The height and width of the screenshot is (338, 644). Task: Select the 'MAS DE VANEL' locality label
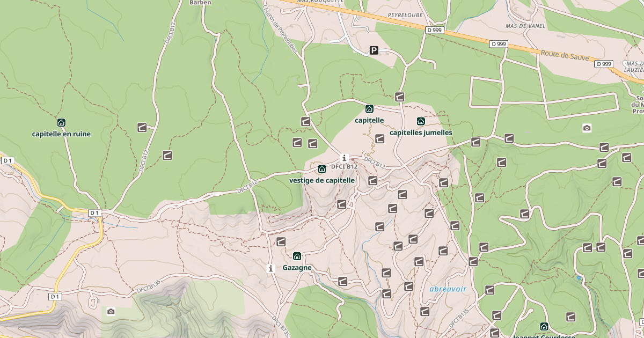pyautogui.click(x=525, y=26)
